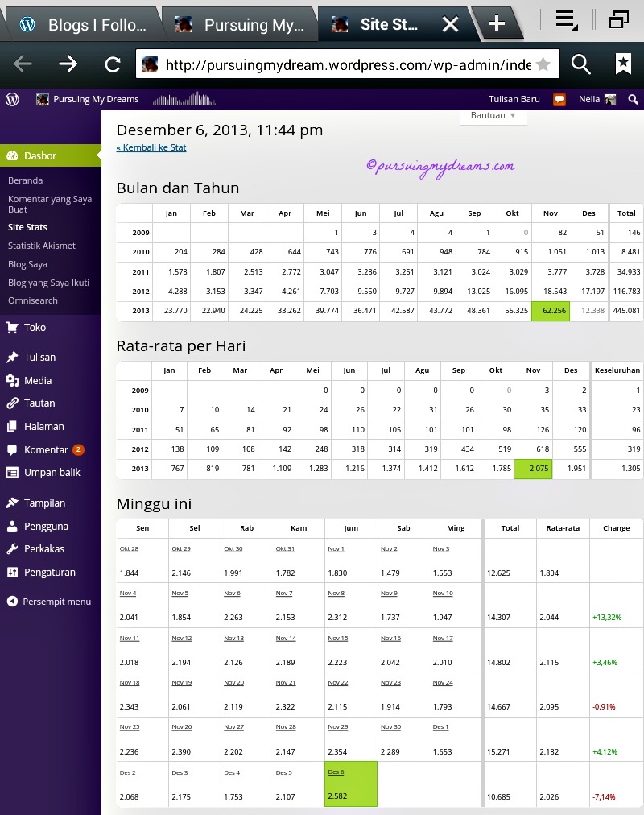Click the browser reload icon
The height and width of the screenshot is (815, 644).
point(113,64)
